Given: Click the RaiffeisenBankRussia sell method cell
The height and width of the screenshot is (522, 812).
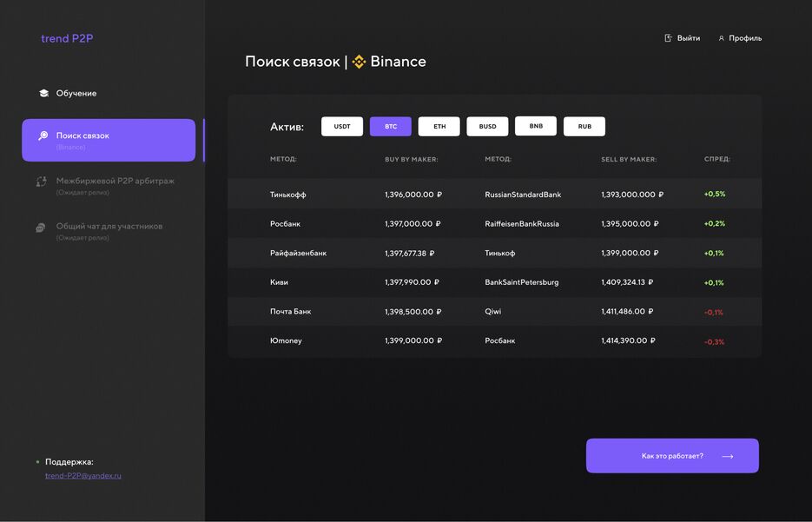Looking at the screenshot, I should [522, 224].
